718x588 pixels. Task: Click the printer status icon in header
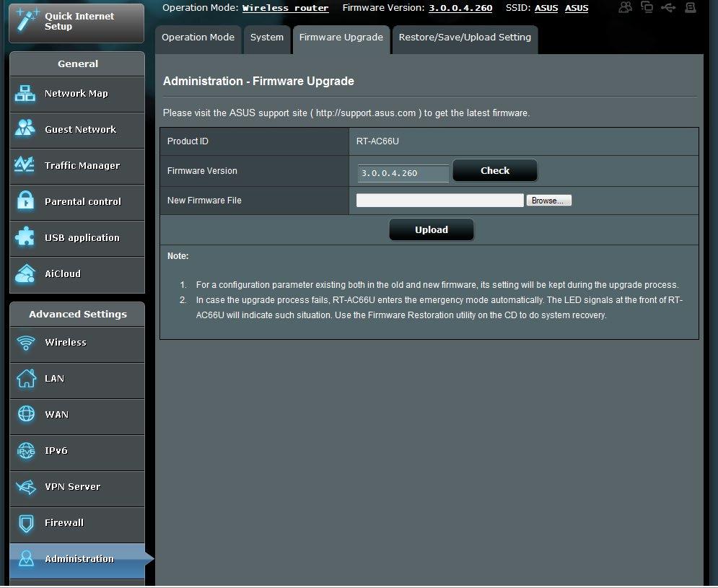(690, 7)
